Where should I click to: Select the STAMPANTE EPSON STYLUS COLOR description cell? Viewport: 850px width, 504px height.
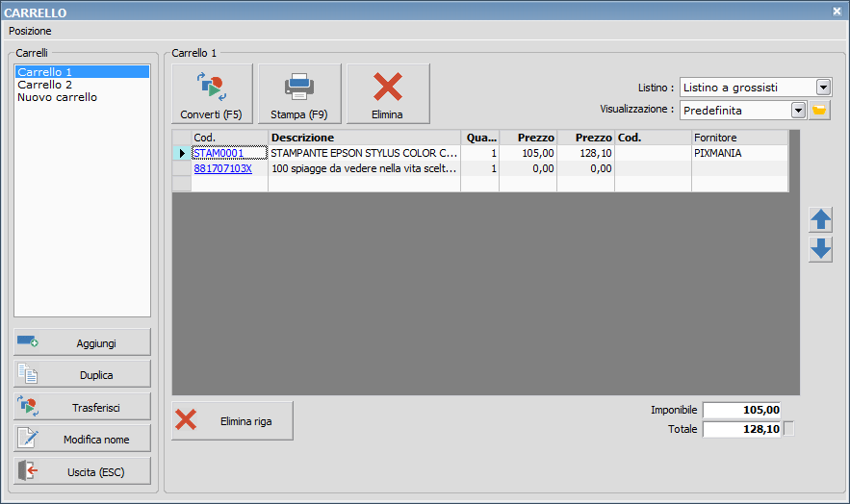364,153
